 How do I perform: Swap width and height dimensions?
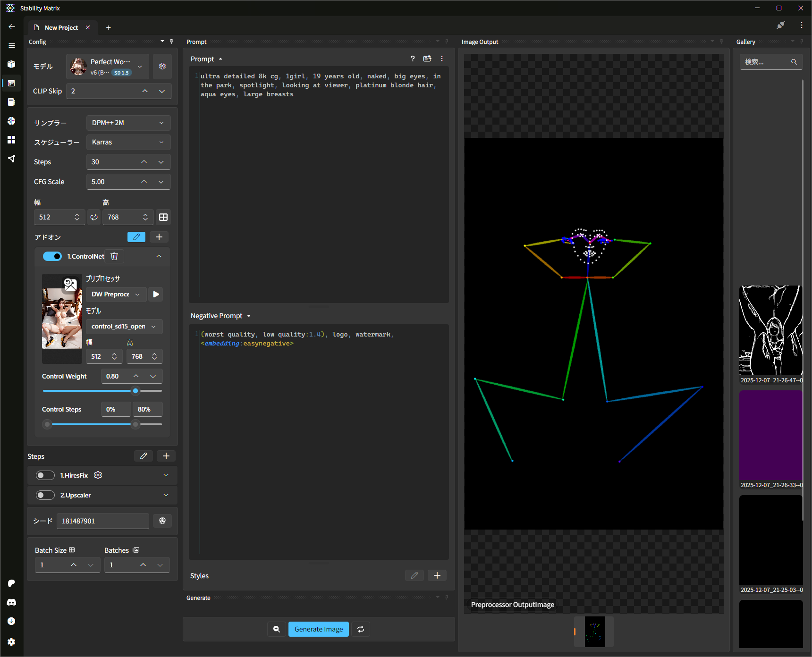click(94, 217)
